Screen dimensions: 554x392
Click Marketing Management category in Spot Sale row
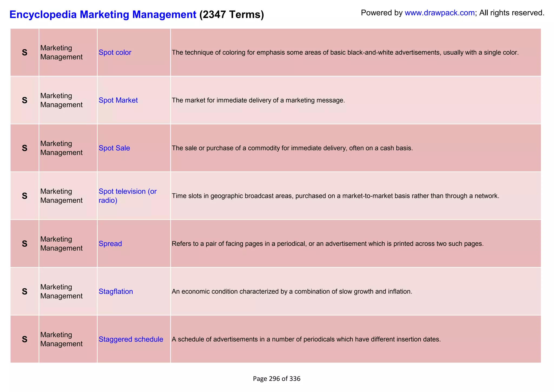pos(61,148)
